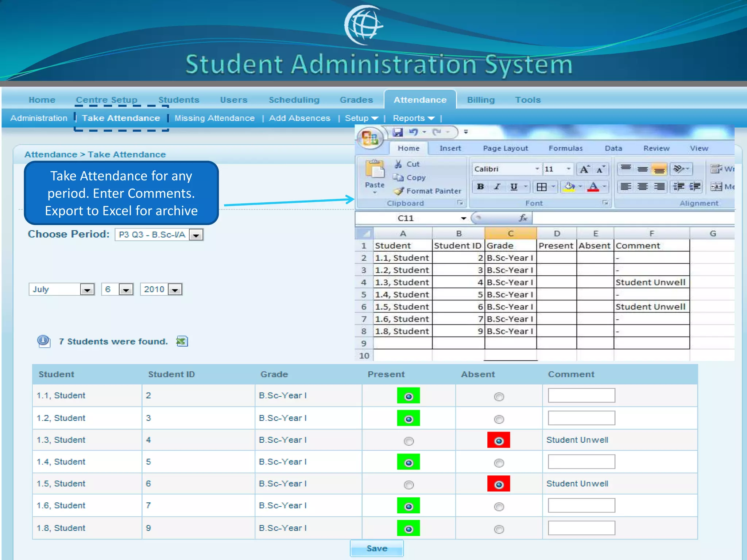Viewport: 747px width, 560px height.
Task: Click the Paste icon in Clipboard group
Action: click(x=375, y=169)
